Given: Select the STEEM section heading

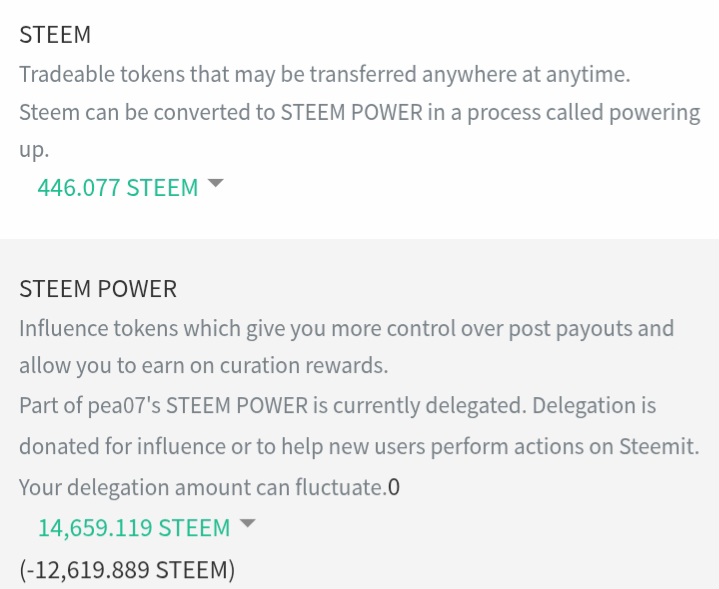Looking at the screenshot, I should pos(55,35).
